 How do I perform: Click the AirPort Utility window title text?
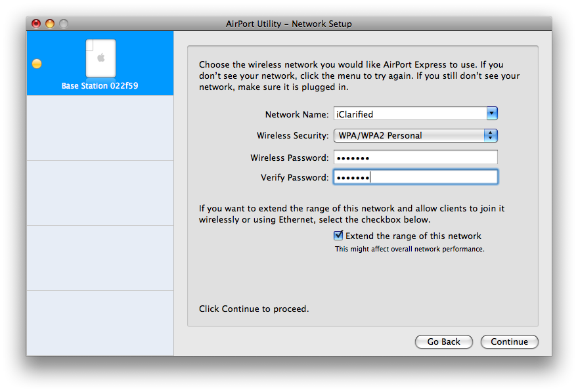point(289,24)
